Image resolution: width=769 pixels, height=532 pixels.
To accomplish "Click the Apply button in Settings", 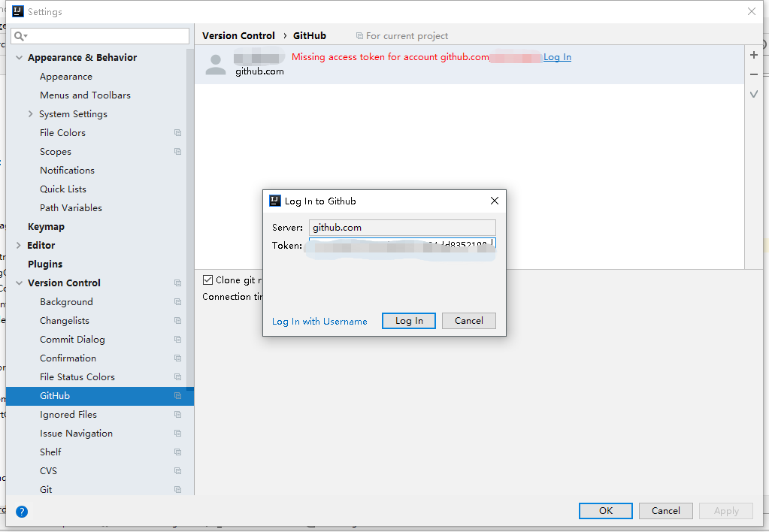I will [726, 510].
